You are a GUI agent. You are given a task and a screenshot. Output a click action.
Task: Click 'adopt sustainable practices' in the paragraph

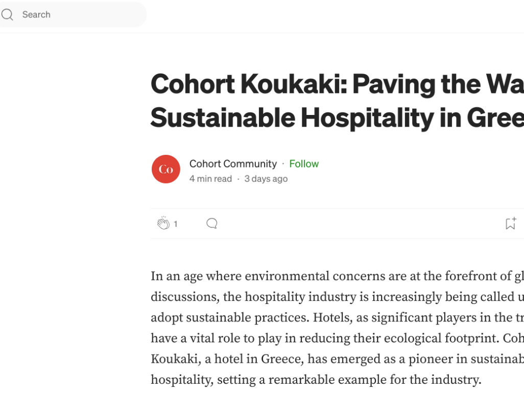(229, 318)
